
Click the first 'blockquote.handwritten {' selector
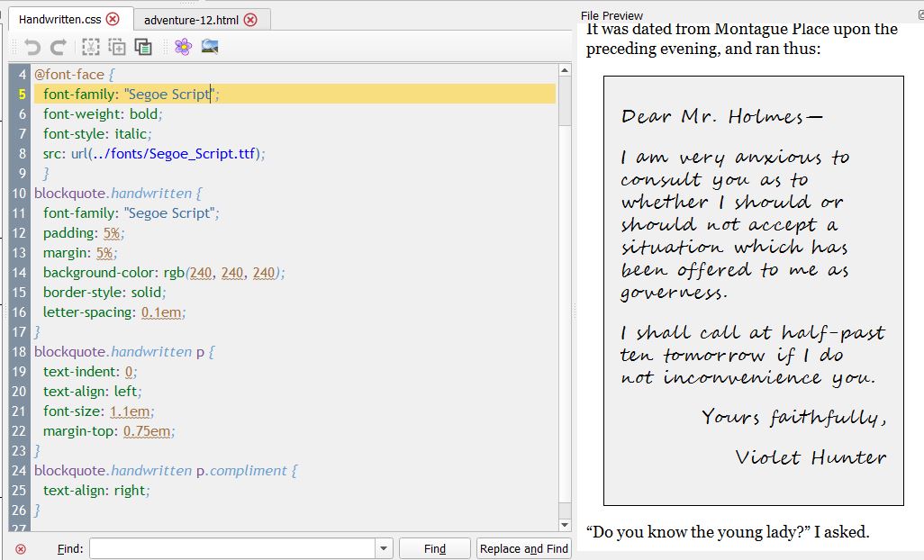[119, 194]
